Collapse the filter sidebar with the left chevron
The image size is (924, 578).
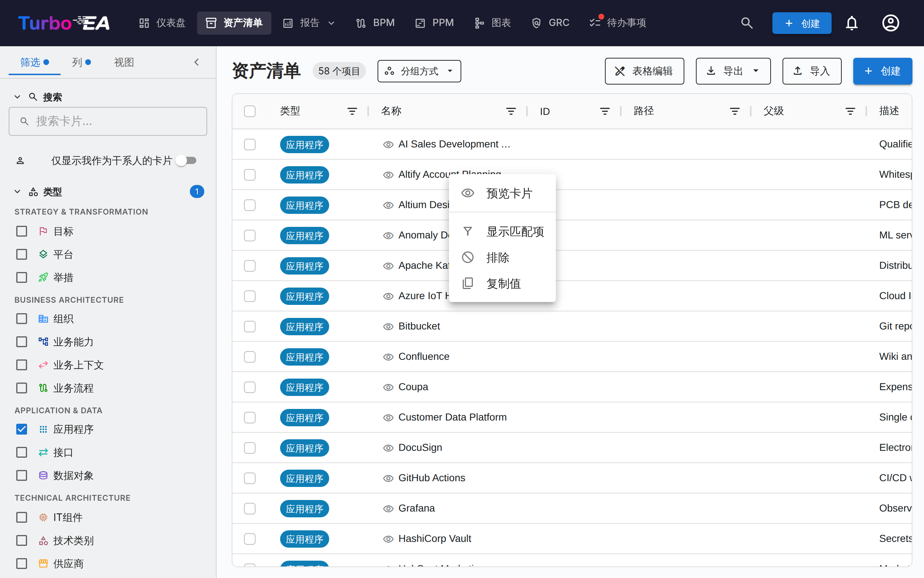point(197,62)
